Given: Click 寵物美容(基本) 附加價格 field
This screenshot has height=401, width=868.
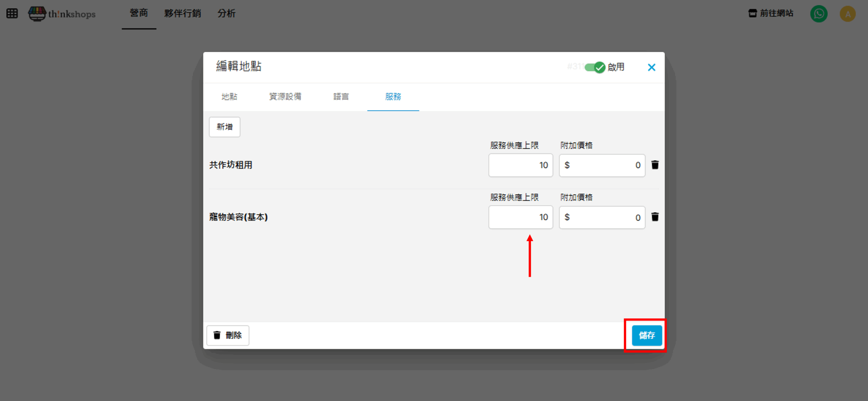Looking at the screenshot, I should pos(602,217).
